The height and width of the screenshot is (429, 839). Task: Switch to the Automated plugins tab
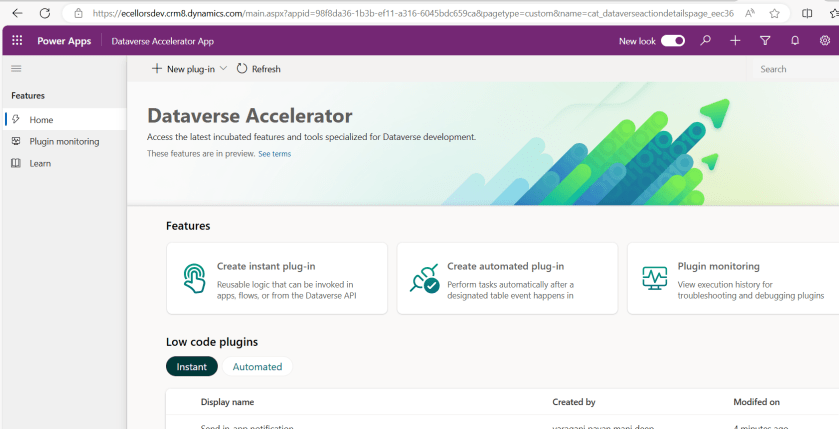(257, 367)
